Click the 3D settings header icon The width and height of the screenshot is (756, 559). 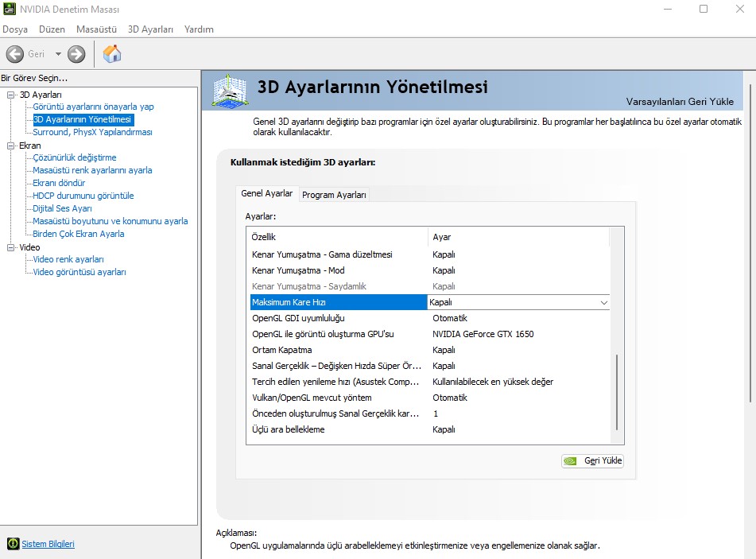[231, 91]
